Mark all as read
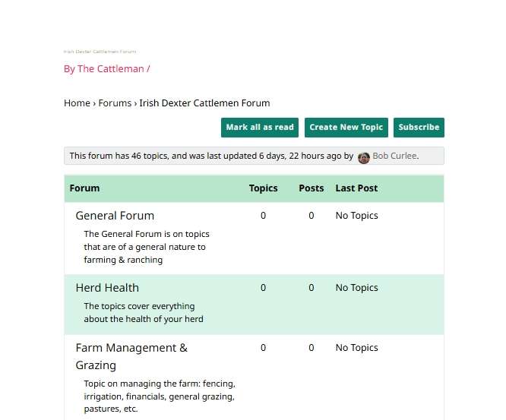Viewport: 506px width, 420px height. [260, 128]
